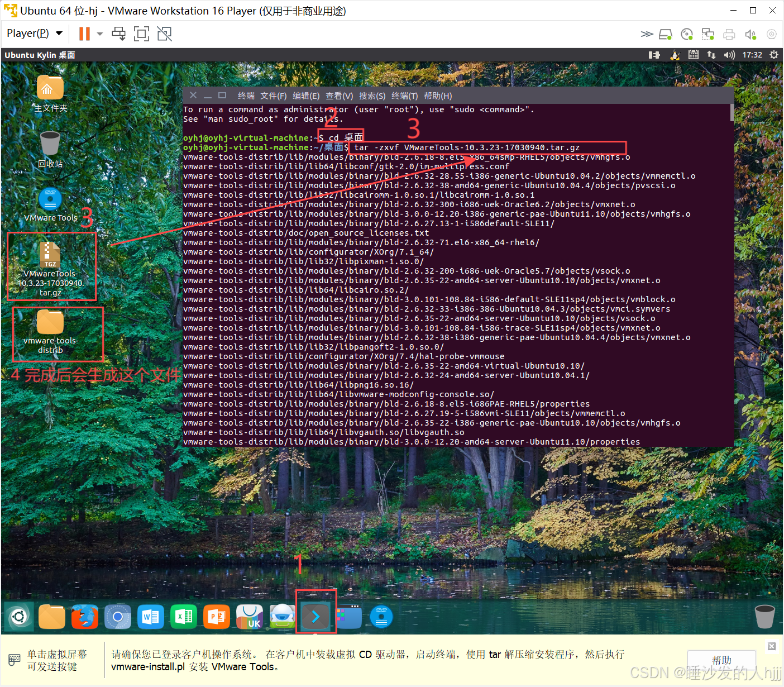Send Ctrl+Alt+Del to the virtual machine

[119, 34]
